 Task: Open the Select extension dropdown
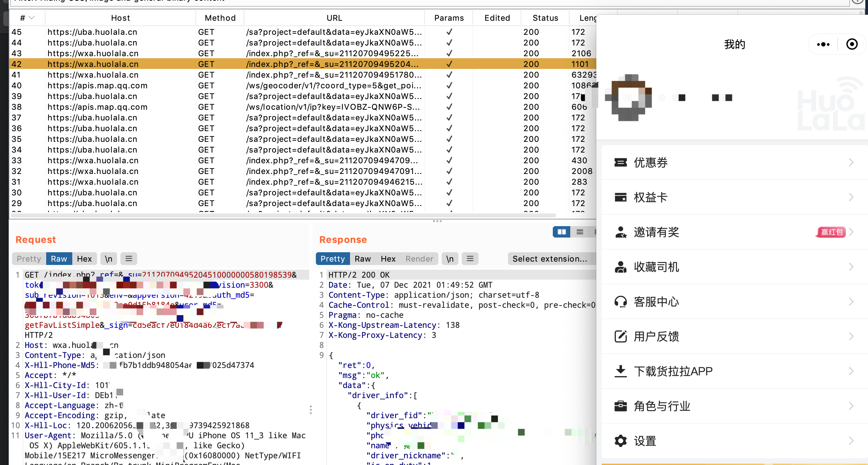[x=550, y=259]
